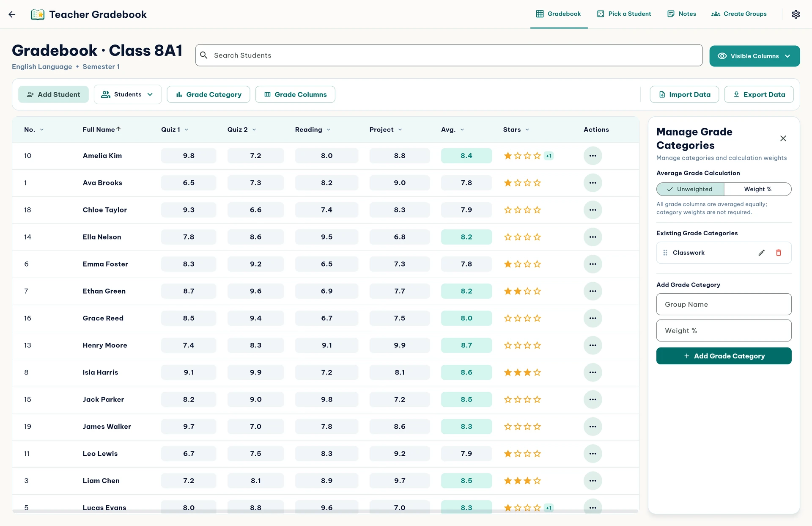
Task: Click the Search Students field
Action: pyautogui.click(x=449, y=55)
